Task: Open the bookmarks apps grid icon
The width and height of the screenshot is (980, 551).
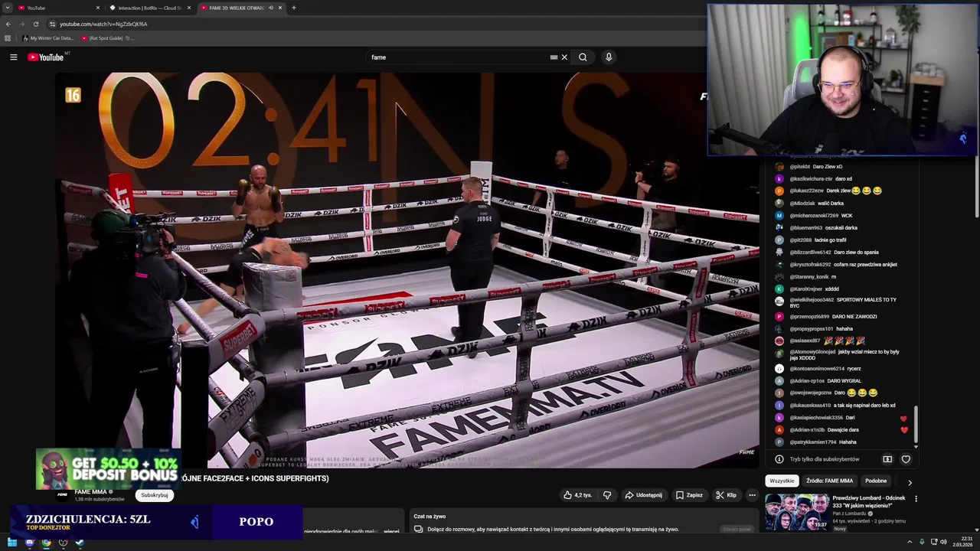Action: pyautogui.click(x=8, y=37)
